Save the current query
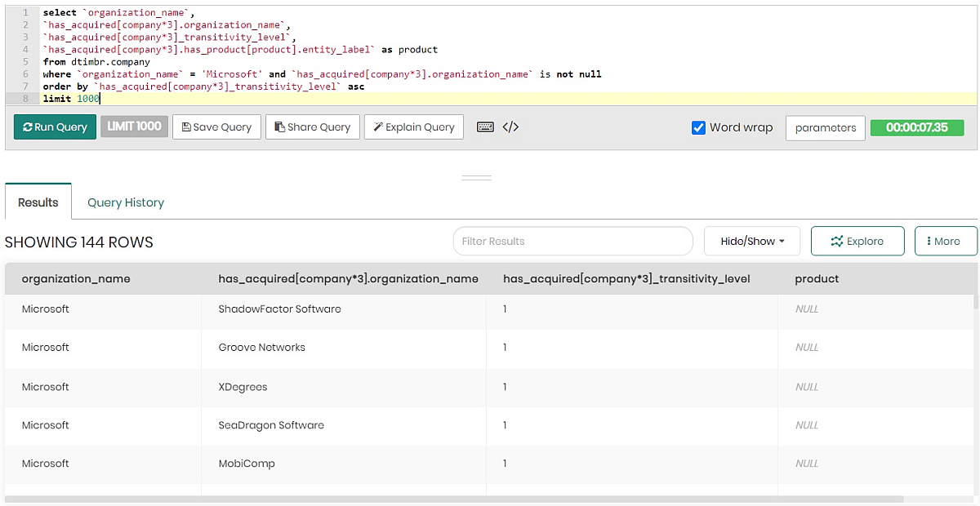This screenshot has width=980, height=506. [x=217, y=127]
